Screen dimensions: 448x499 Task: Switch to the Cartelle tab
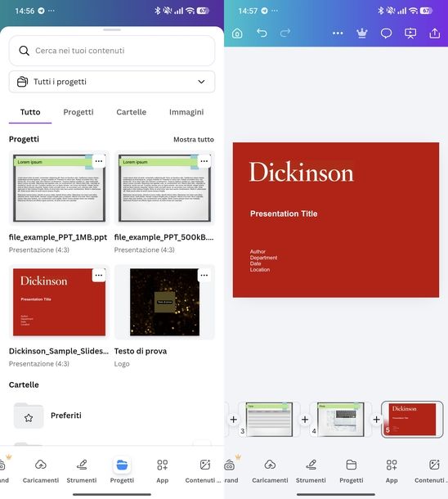pyautogui.click(x=132, y=112)
